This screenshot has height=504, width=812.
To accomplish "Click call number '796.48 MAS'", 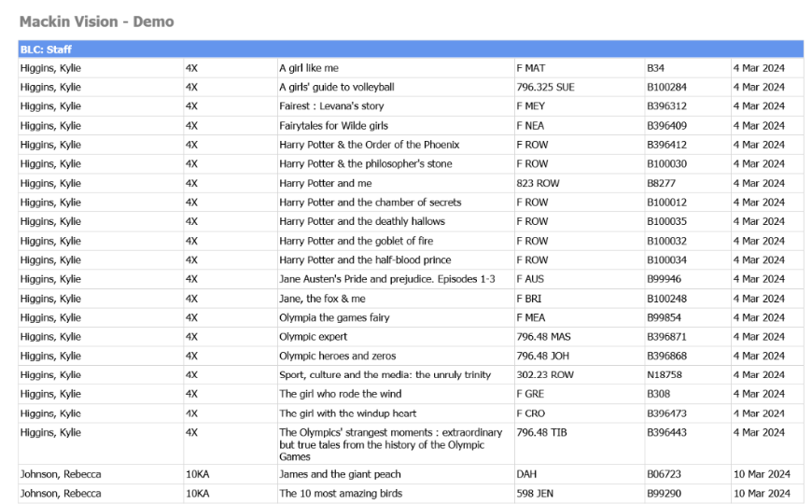I will (543, 337).
